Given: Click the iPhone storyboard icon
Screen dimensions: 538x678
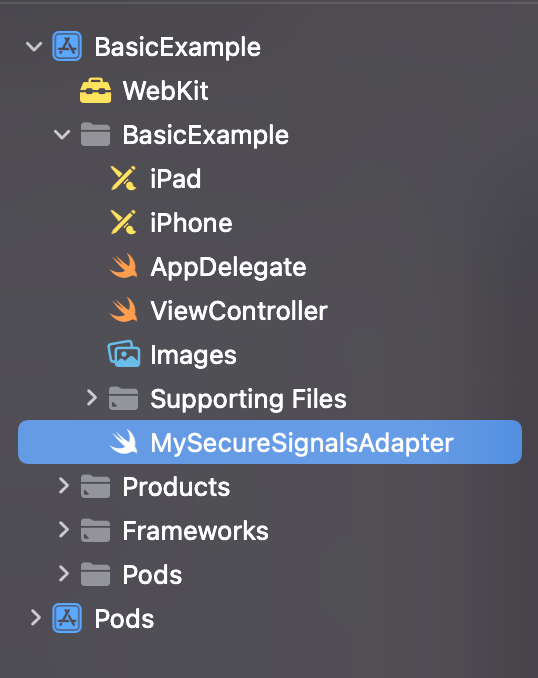Looking at the screenshot, I should 123,222.
